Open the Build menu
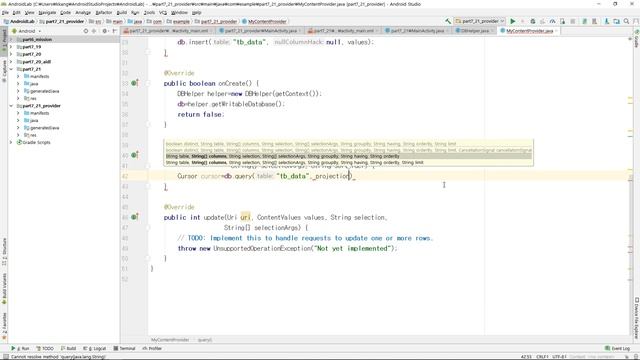640x360 pixels. point(122,13)
